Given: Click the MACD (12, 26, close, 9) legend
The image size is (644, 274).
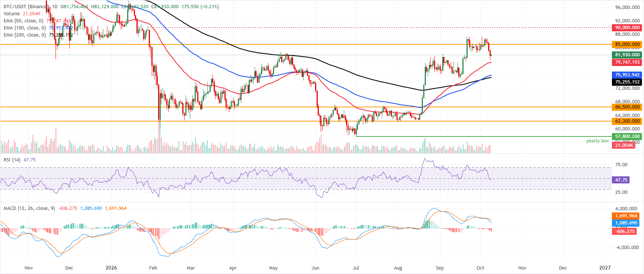Looking at the screenshot, I should pos(29,208).
